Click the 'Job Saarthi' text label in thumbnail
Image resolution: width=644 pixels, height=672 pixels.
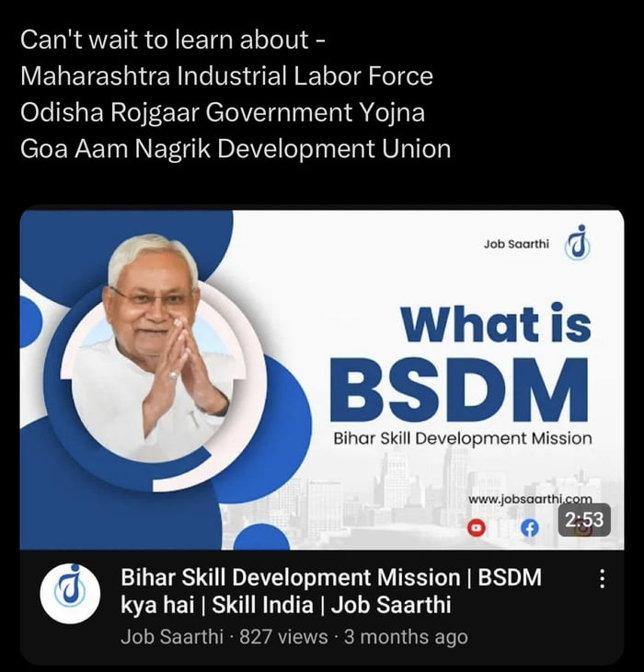[516, 244]
